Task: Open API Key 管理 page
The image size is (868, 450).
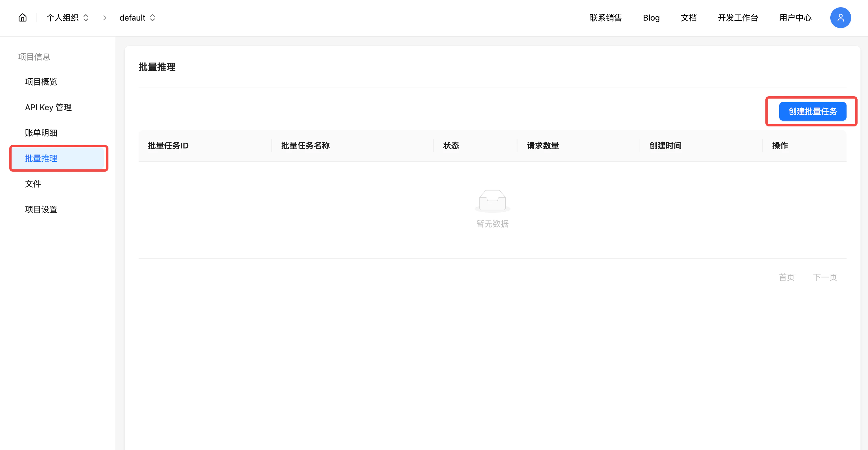Action: pos(48,107)
